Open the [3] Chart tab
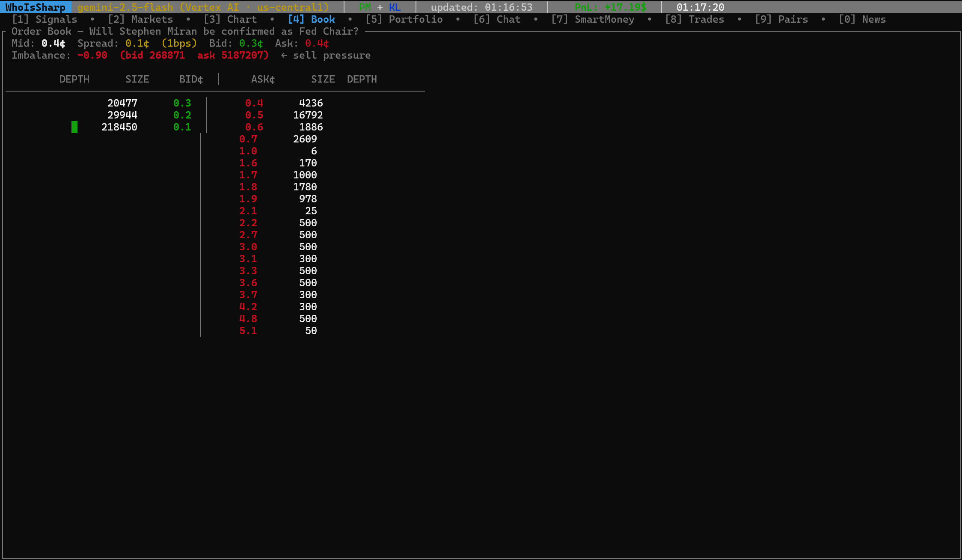 [230, 19]
